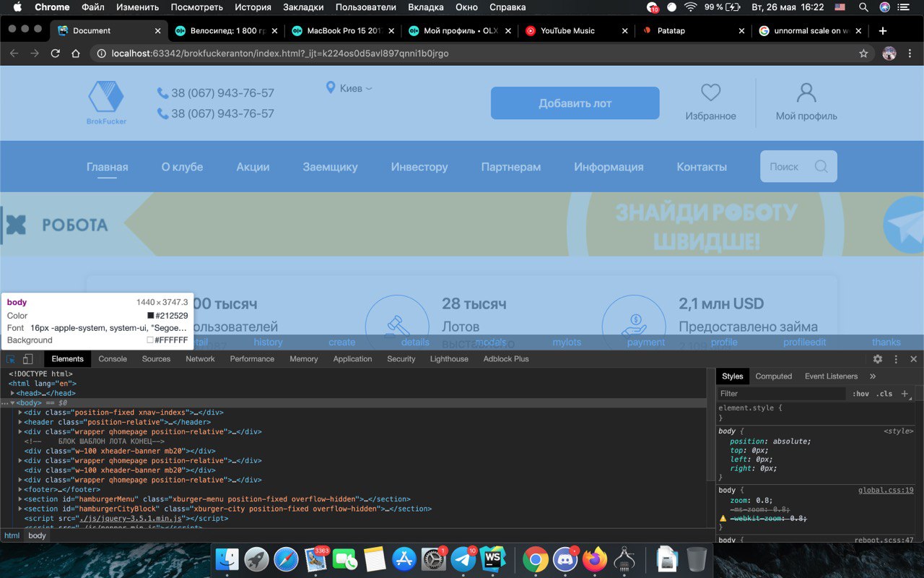
Task: Expand the footer node in the DOM tree
Action: [20, 489]
